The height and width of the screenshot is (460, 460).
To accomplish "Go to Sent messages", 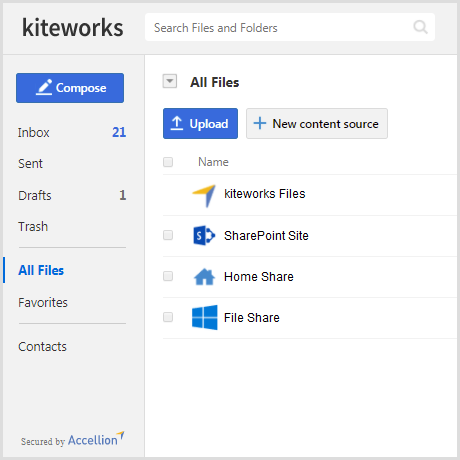I will tap(30, 164).
